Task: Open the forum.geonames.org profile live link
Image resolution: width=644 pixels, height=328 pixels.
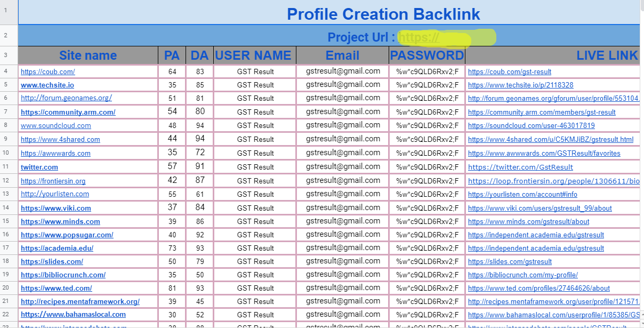Action: click(554, 98)
